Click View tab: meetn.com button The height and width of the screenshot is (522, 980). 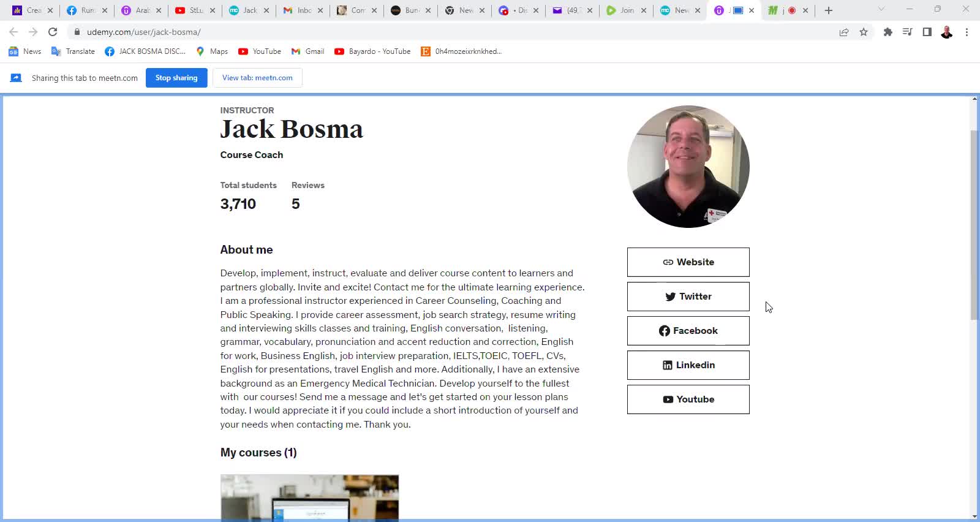pyautogui.click(x=257, y=78)
